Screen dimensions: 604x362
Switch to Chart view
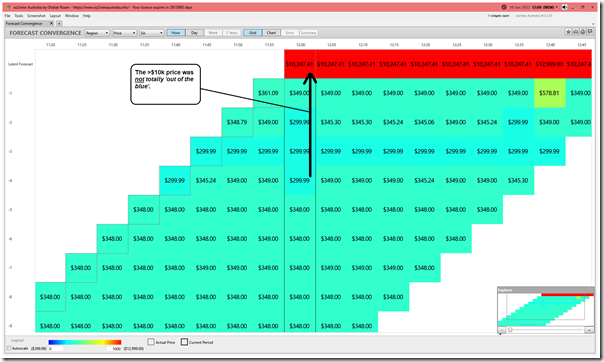[x=271, y=33]
